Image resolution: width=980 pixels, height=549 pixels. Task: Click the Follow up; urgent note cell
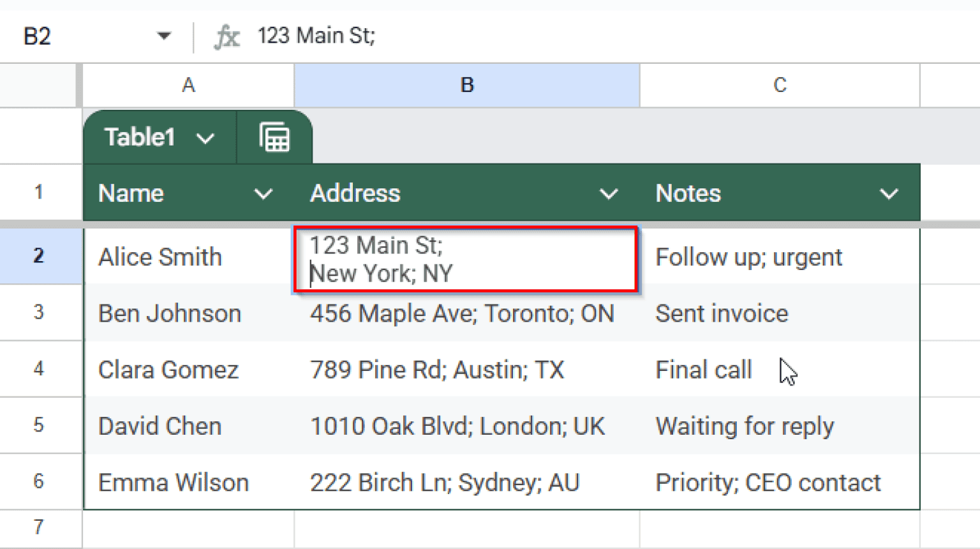point(749,257)
